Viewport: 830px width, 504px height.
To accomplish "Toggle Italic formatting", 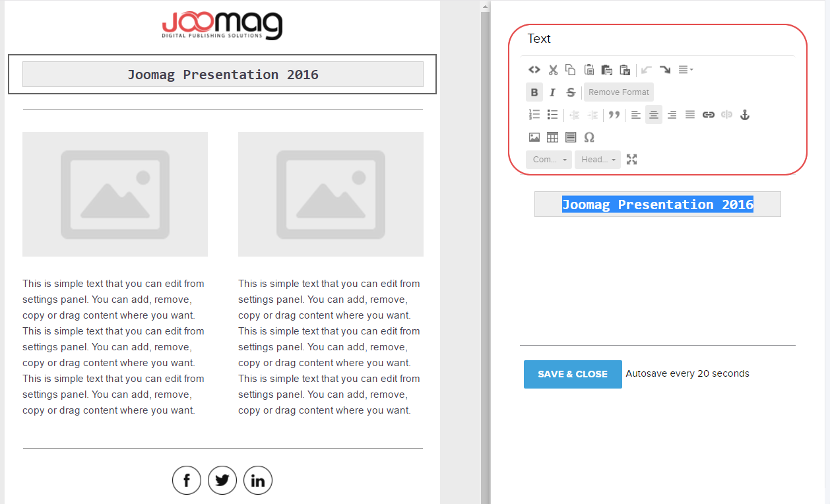I will pyautogui.click(x=552, y=92).
